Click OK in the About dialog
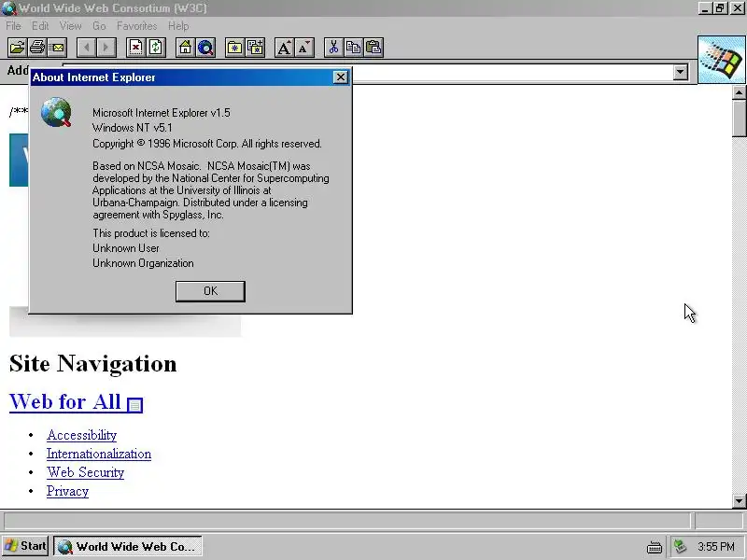Viewport: 747px width, 560px height. [210, 291]
